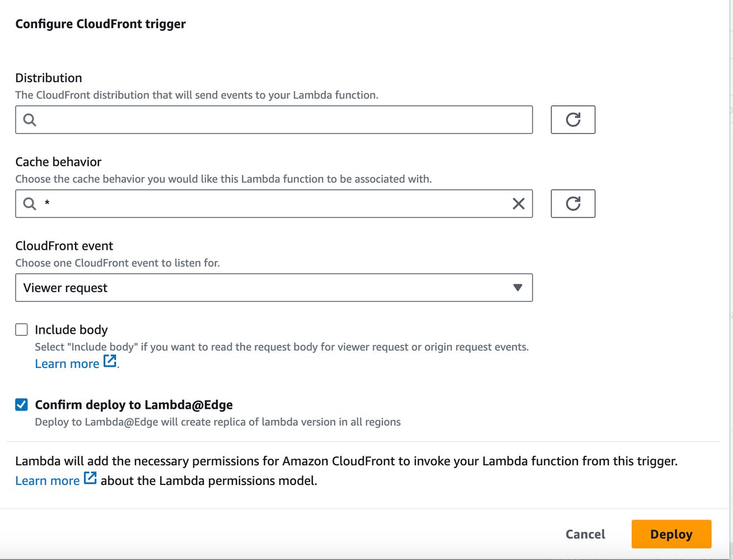Image resolution: width=733 pixels, height=560 pixels.
Task: Click Deploy to add the trigger
Action: click(671, 534)
